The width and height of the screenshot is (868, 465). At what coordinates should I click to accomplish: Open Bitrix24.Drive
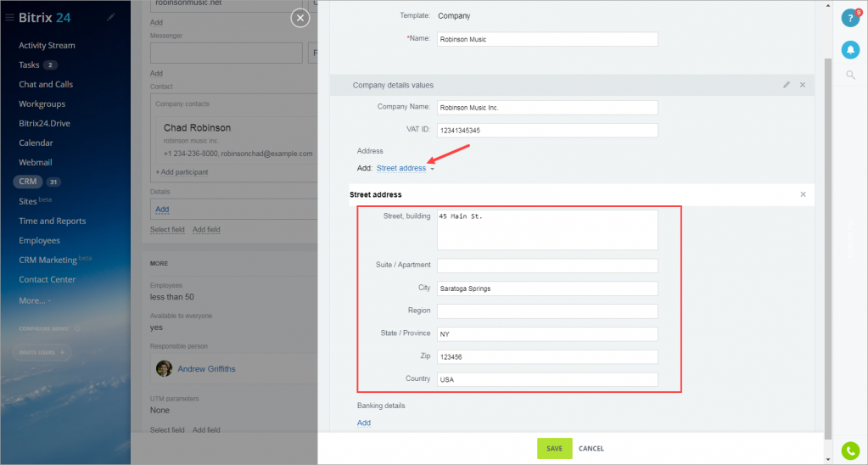(44, 123)
